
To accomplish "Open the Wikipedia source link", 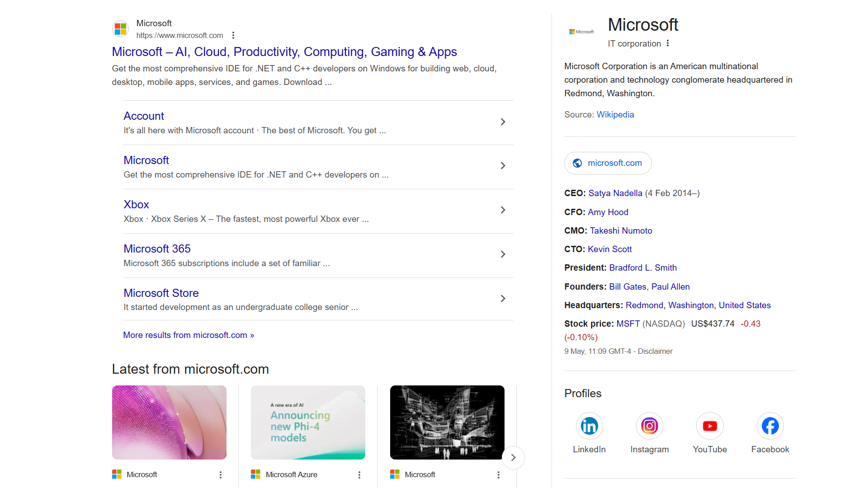I will coord(615,115).
